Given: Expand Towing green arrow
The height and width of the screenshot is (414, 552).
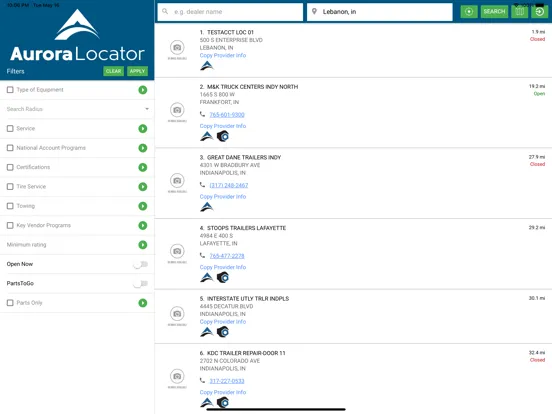Looking at the screenshot, I should tap(143, 206).
